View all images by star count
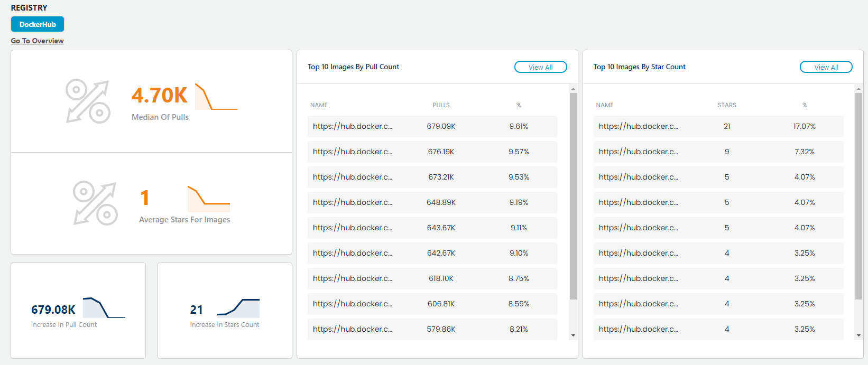This screenshot has height=365, width=868. click(x=826, y=67)
